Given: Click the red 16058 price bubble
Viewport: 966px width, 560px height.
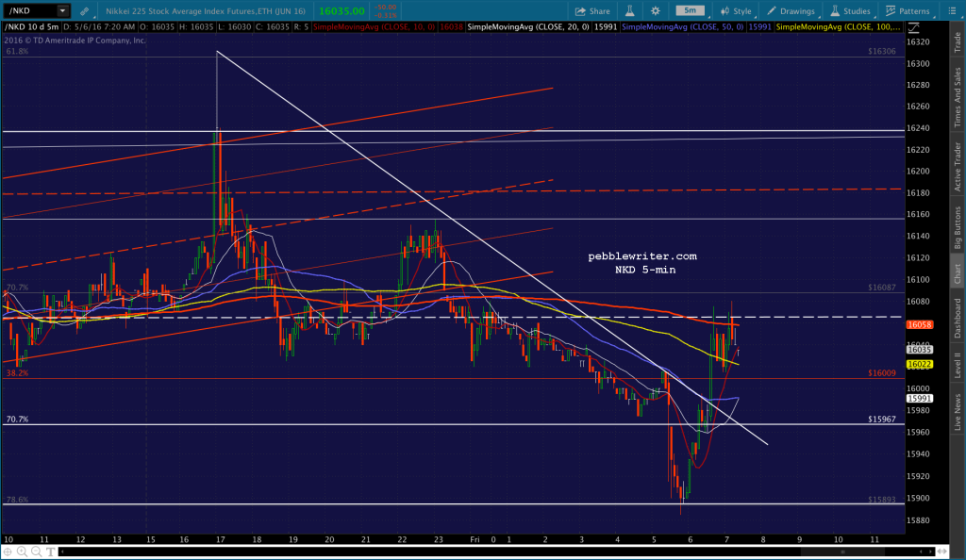Looking at the screenshot, I should coord(919,324).
